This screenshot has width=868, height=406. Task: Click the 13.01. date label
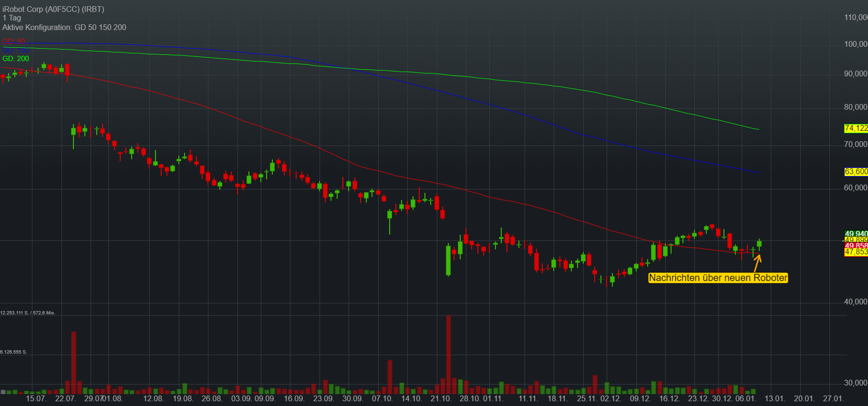pyautogui.click(x=775, y=399)
